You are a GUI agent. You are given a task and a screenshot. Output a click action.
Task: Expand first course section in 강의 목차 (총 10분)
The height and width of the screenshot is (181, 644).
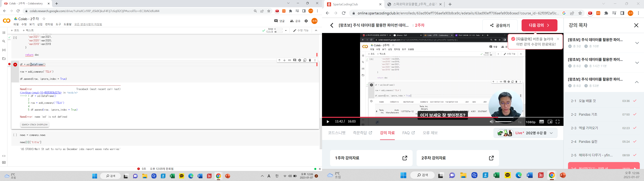click(x=637, y=43)
